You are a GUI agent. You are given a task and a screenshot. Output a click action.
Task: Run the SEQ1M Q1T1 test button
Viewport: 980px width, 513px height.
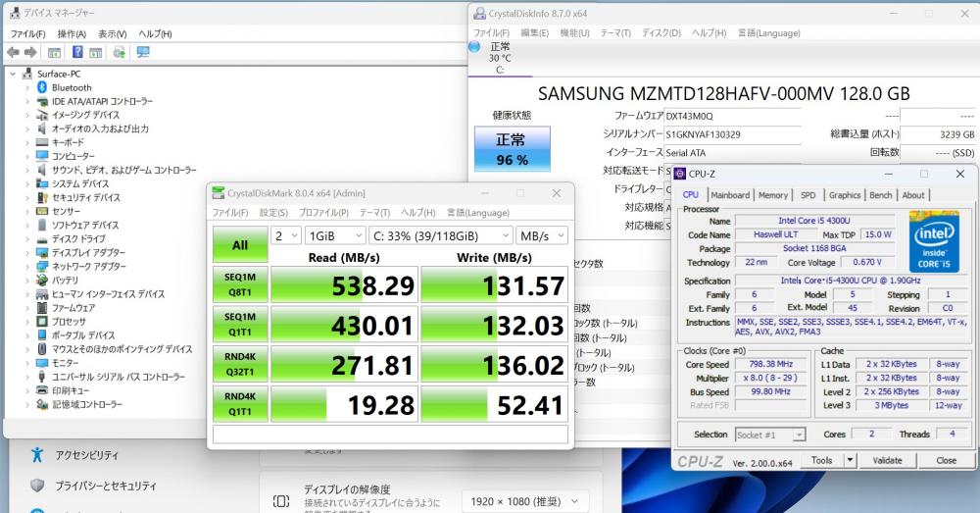240,325
